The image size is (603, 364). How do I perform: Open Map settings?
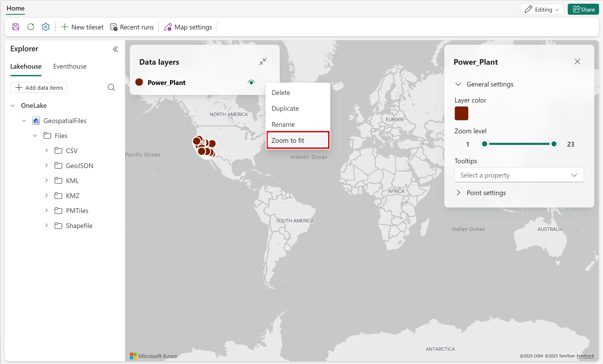point(188,27)
